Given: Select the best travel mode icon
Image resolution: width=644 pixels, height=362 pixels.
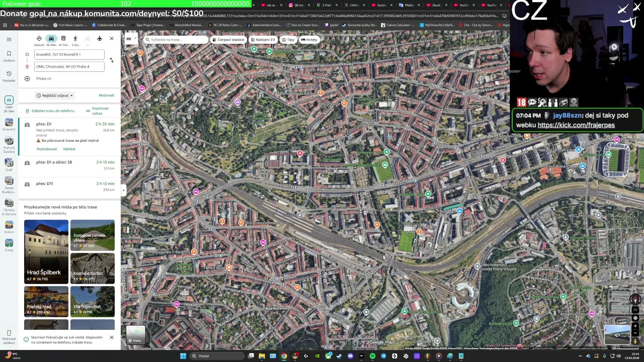Looking at the screenshot, I should pyautogui.click(x=39, y=39).
